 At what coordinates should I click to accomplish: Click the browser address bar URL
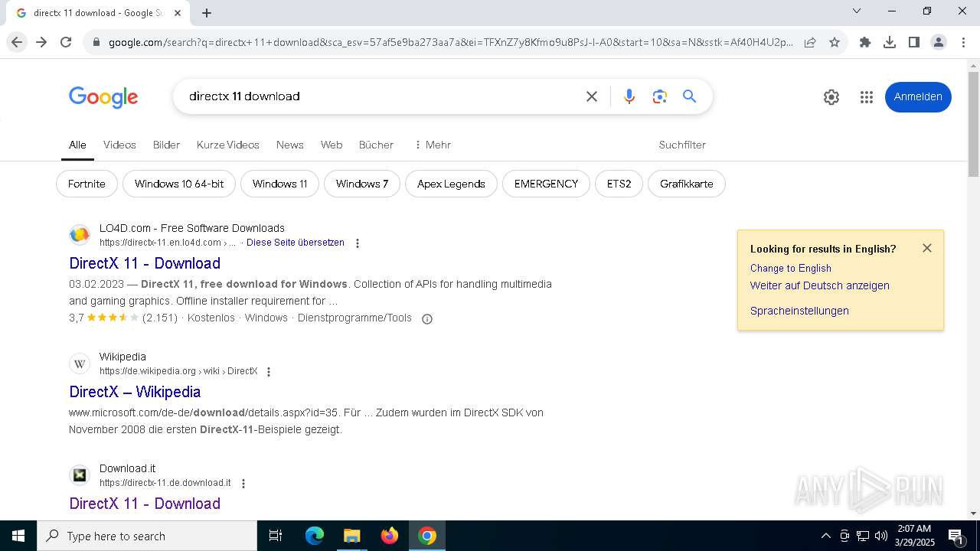[x=450, y=42]
